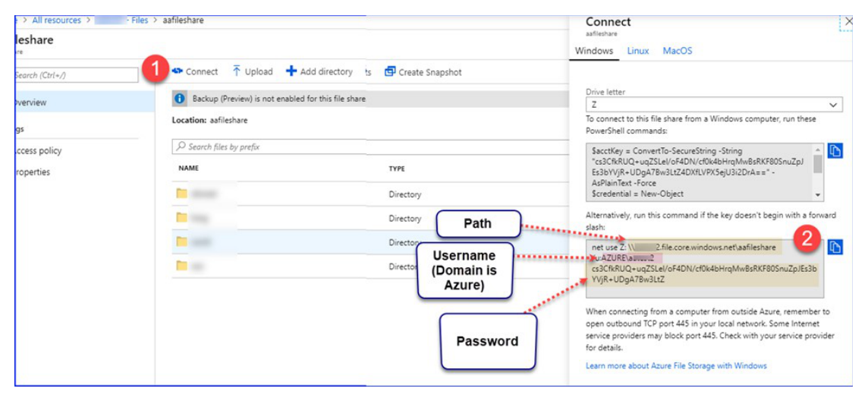Click the folder icon in second directory row
Image resolution: width=868 pixels, height=401 pixels.
tap(181, 218)
